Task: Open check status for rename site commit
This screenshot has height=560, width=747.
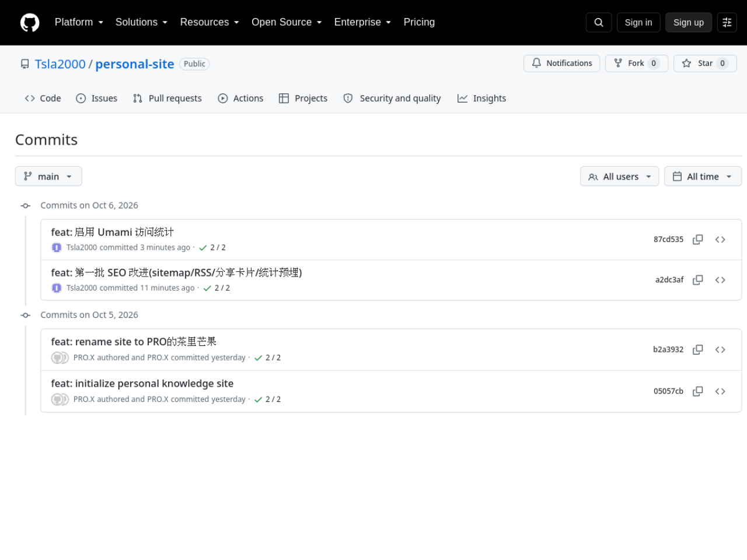Action: coord(267,358)
